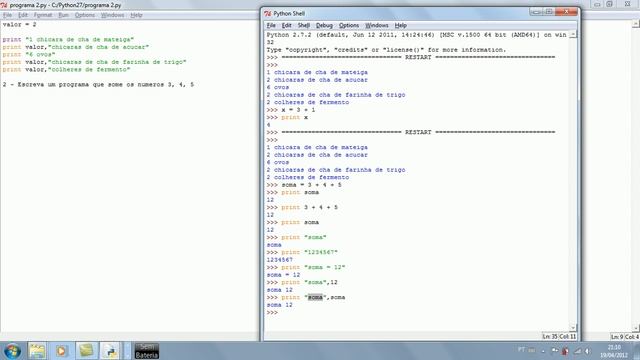This screenshot has width=640, height=360.
Task: Click the "2 - Escreva um programa" line
Action: click(x=98, y=84)
